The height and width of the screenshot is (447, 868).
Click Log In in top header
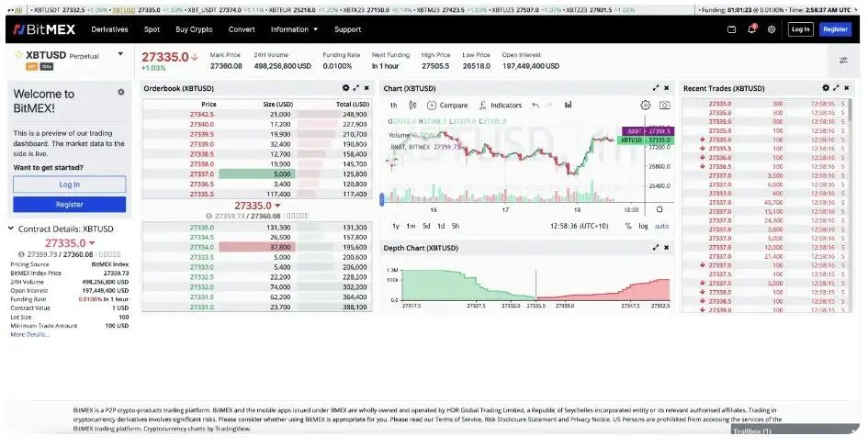coord(800,29)
